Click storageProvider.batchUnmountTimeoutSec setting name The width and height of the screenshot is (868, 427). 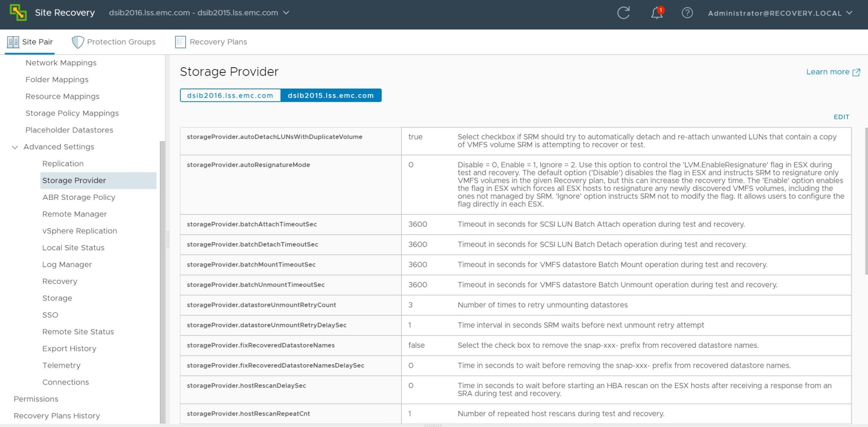tap(255, 285)
